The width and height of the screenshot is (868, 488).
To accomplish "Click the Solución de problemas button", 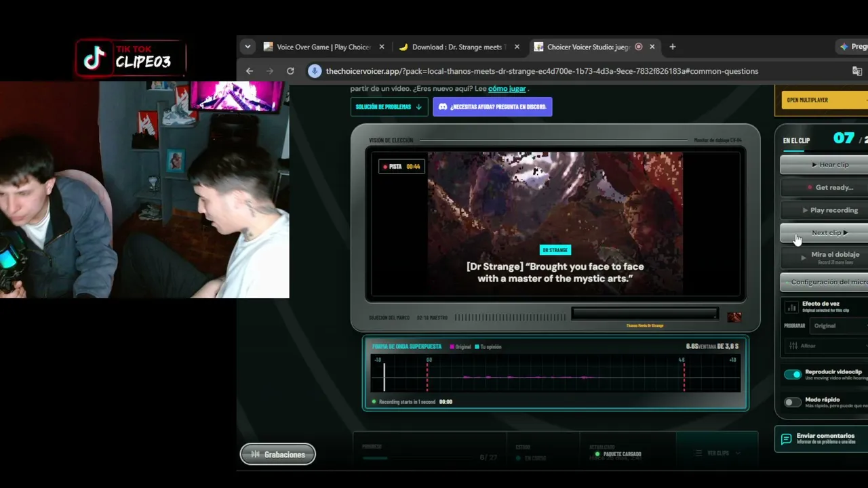I will 389,107.
